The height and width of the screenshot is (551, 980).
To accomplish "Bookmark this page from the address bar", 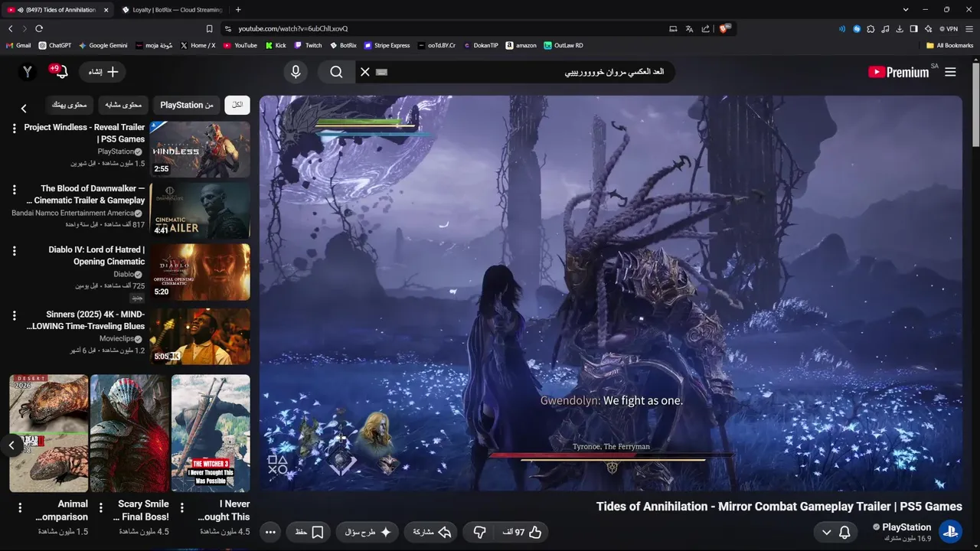I will tap(209, 28).
